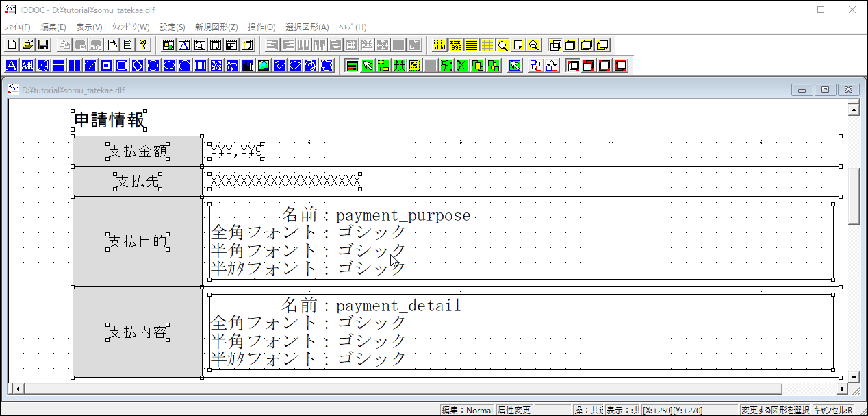Select the chart tool
868x416 pixels.
[x=247, y=65]
